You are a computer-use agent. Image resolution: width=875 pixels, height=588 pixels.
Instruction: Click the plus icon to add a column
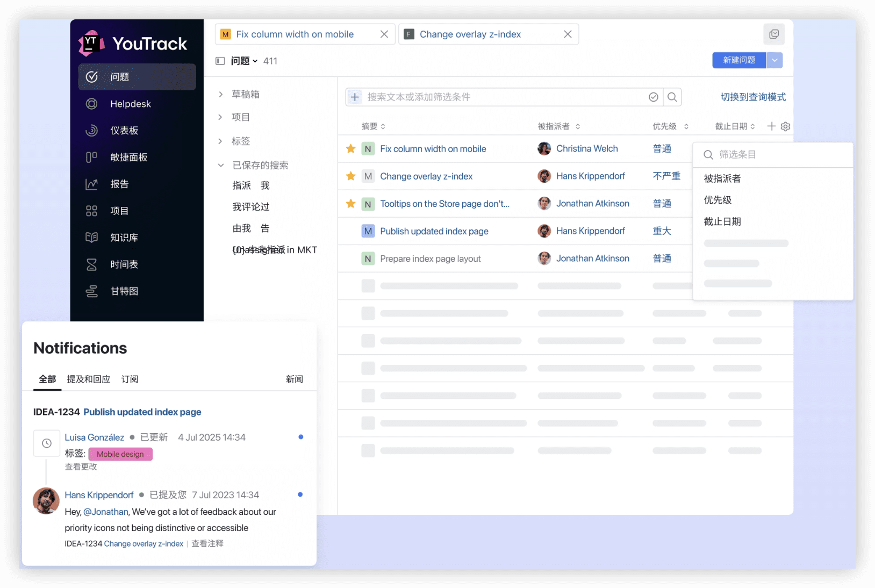click(771, 126)
